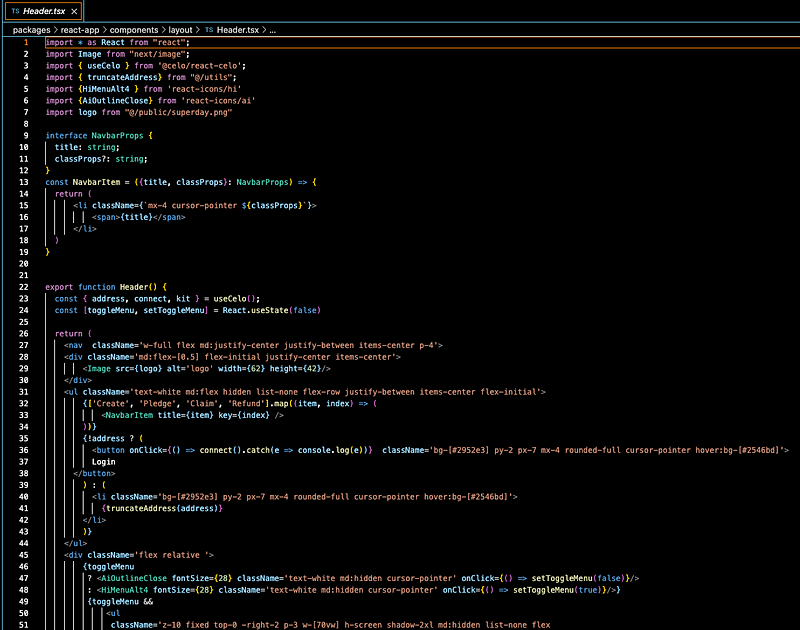Viewport: 800px width, 630px height.
Task: Click the TS file icon in Header.tsx tab
Action: tap(15, 11)
